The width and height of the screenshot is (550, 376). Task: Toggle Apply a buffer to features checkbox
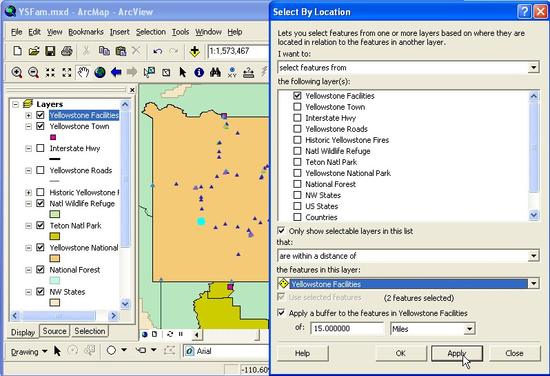coord(281,312)
